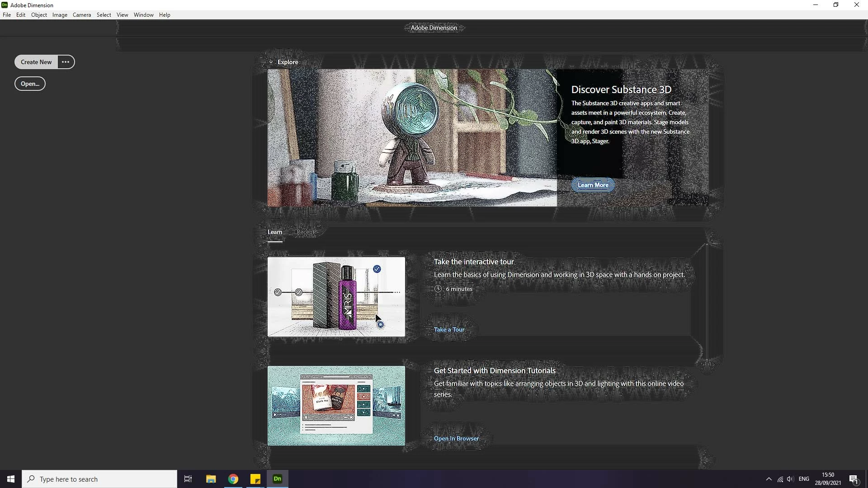The width and height of the screenshot is (868, 488).
Task: Open the Camera menu
Action: pyautogui.click(x=82, y=15)
